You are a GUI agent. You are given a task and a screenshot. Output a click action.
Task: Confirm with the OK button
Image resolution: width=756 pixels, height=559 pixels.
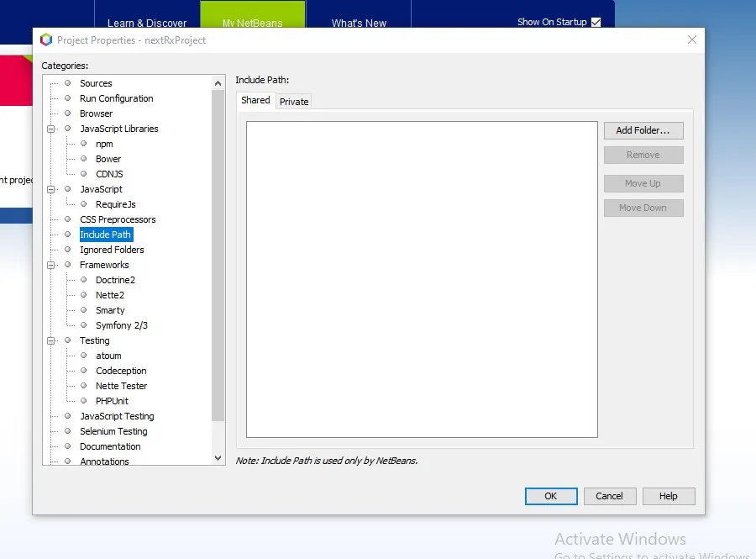click(550, 496)
